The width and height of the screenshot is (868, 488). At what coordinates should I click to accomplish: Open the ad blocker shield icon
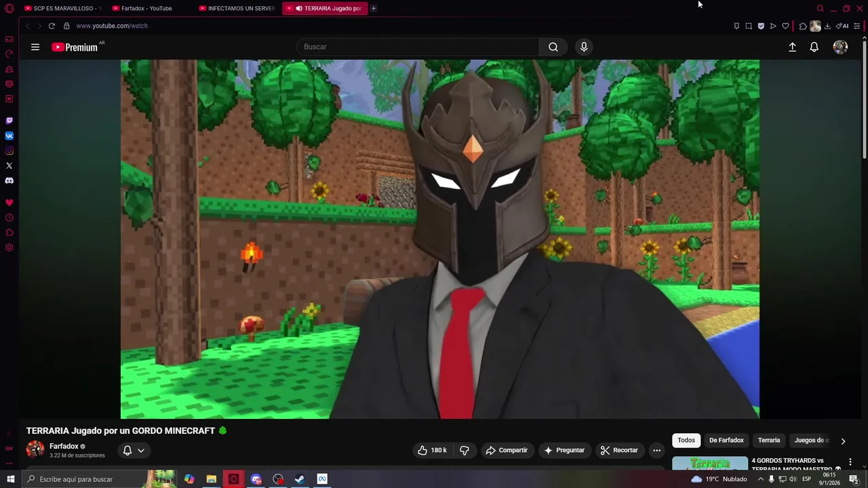[761, 26]
